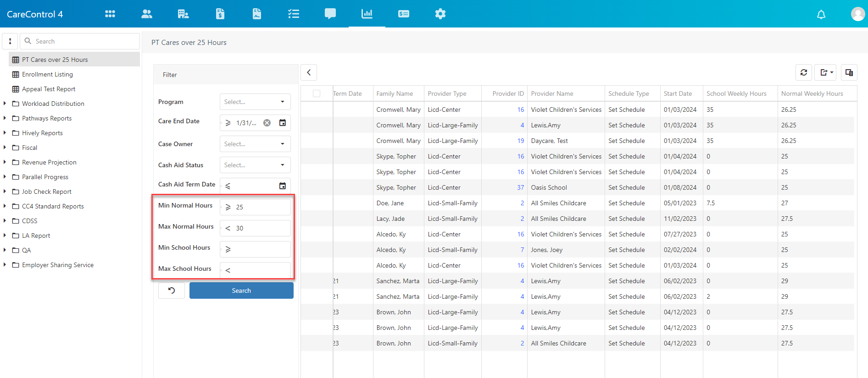Open the reports bar chart icon
The height and width of the screenshot is (378, 868).
[x=367, y=14]
